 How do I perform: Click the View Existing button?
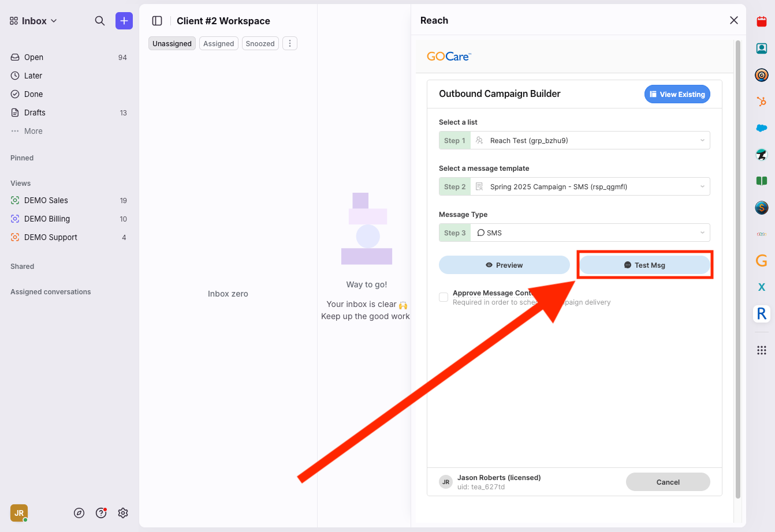coord(677,95)
